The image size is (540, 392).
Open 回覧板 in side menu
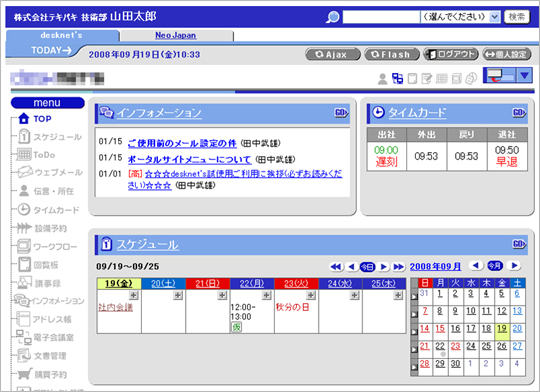38,265
